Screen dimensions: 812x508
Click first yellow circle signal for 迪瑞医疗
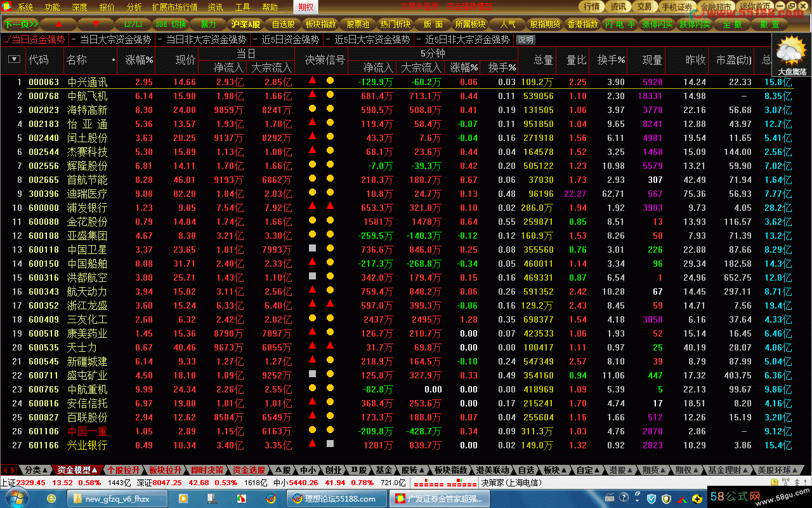312,192
